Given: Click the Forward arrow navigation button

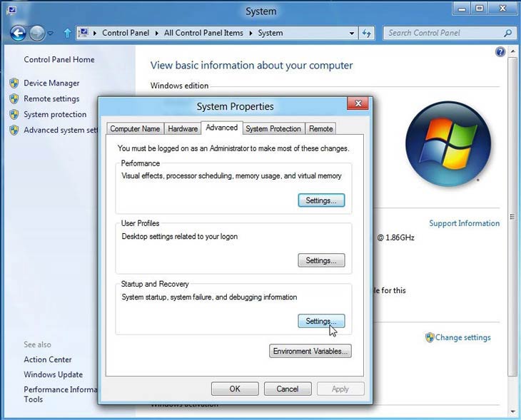Looking at the screenshot, I should pyautogui.click(x=37, y=34).
